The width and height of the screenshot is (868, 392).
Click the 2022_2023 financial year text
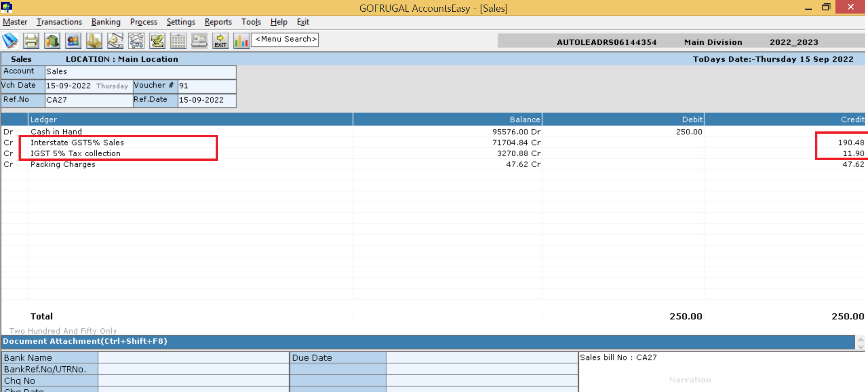794,42
